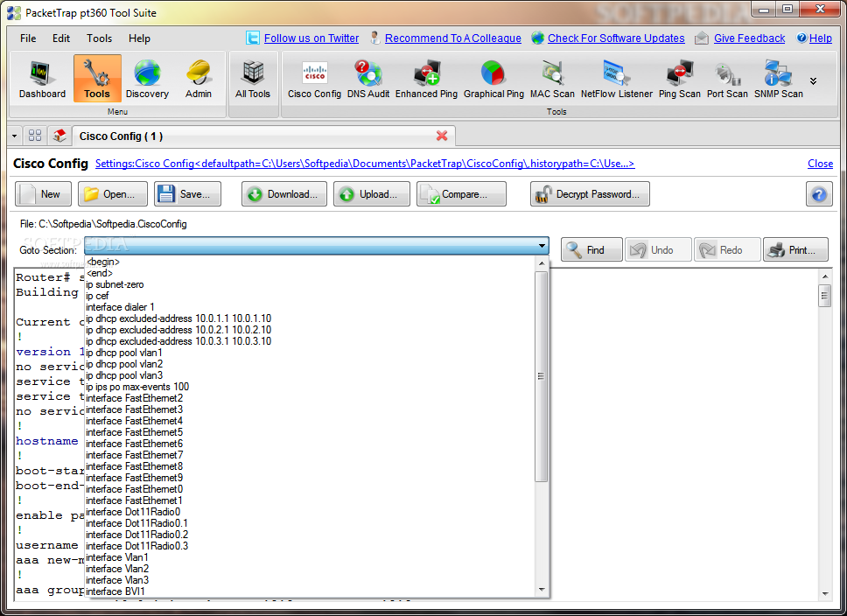Viewport: 847px width, 616px height.
Task: Open the Dashboard view
Action: [x=42, y=80]
